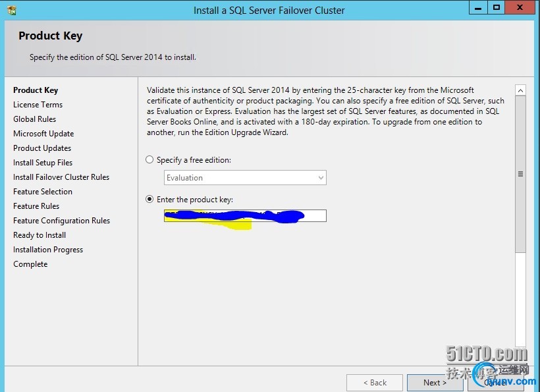Click the SQL Server setup icon in title bar
540x392 pixels.
(12, 11)
